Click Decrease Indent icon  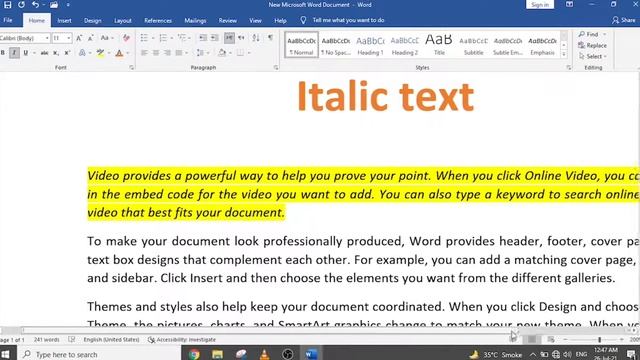pyautogui.click(x=202, y=38)
